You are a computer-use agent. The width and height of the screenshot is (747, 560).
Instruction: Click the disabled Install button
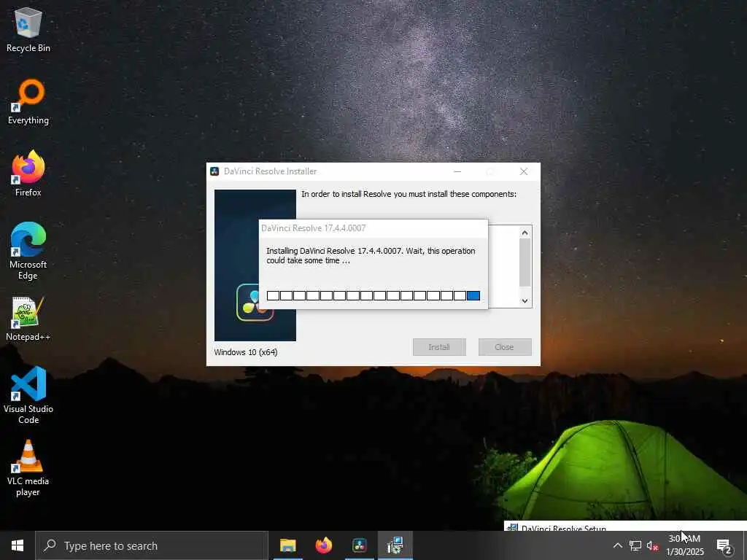pyautogui.click(x=439, y=347)
